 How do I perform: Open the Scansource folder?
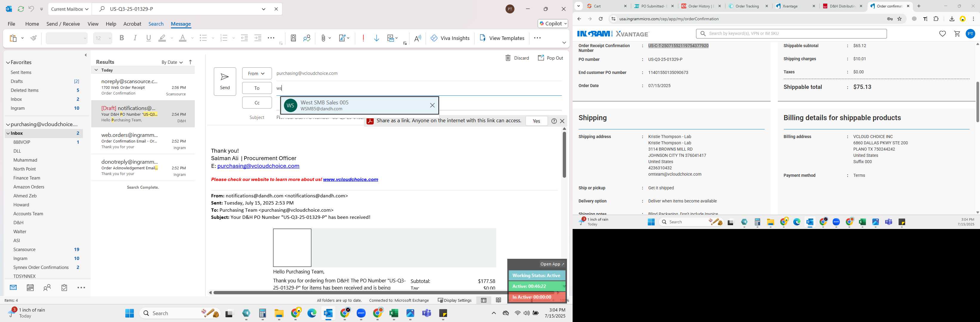24,249
